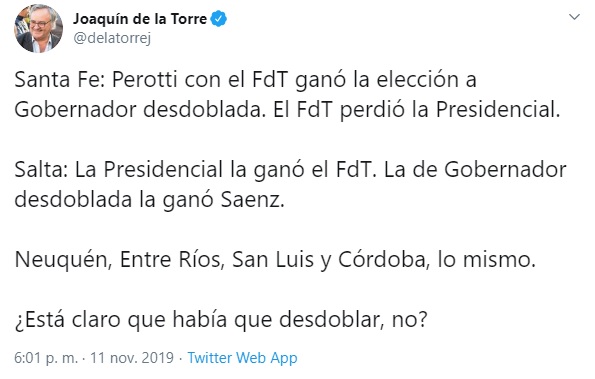Click the words San Luis in the tweet
This screenshot has height=379, width=595.
coord(273,260)
